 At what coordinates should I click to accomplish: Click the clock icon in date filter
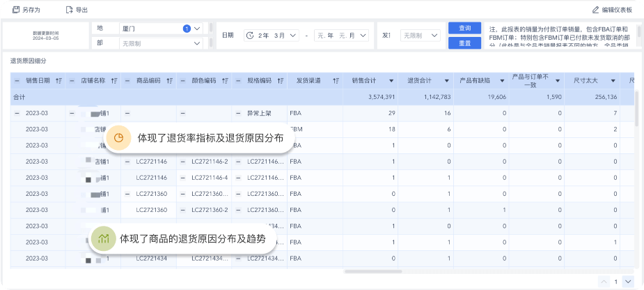(x=250, y=35)
